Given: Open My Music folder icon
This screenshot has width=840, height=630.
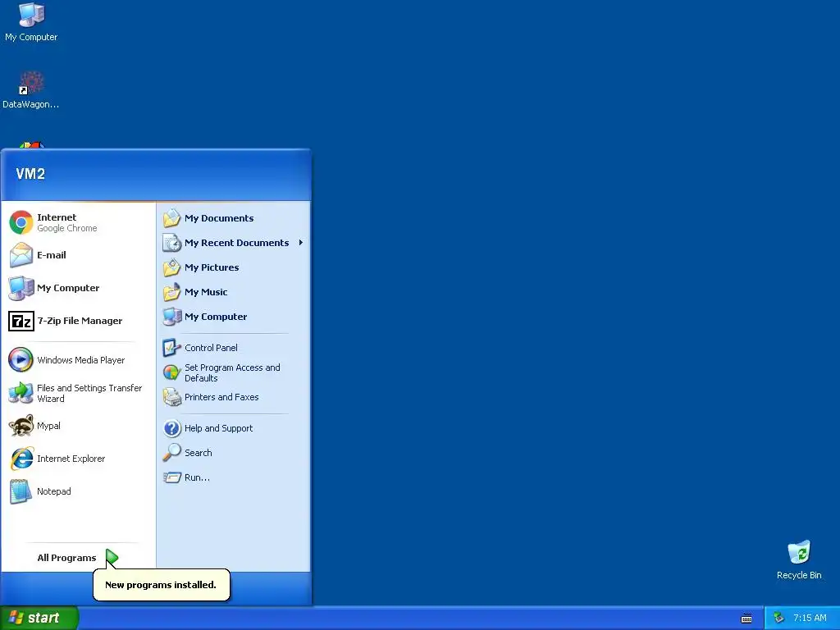Looking at the screenshot, I should [172, 292].
